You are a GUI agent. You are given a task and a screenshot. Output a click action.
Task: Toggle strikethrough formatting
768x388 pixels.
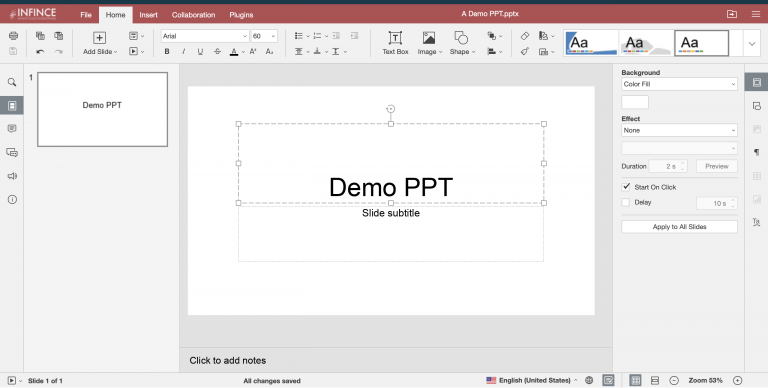click(x=217, y=51)
